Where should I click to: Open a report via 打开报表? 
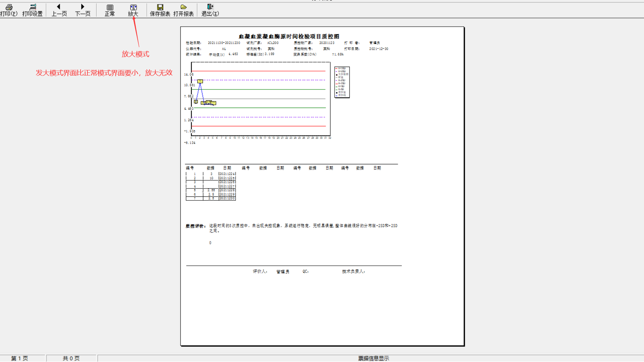[x=183, y=10]
